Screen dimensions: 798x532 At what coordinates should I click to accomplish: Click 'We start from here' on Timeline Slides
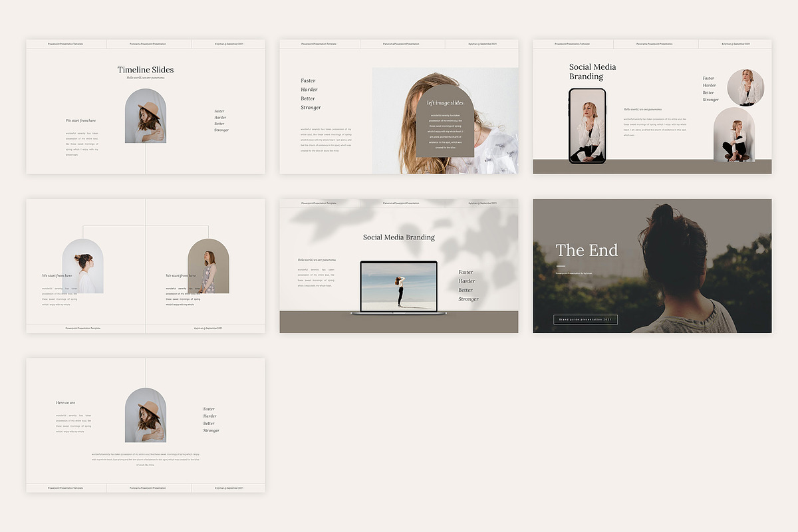(x=80, y=120)
